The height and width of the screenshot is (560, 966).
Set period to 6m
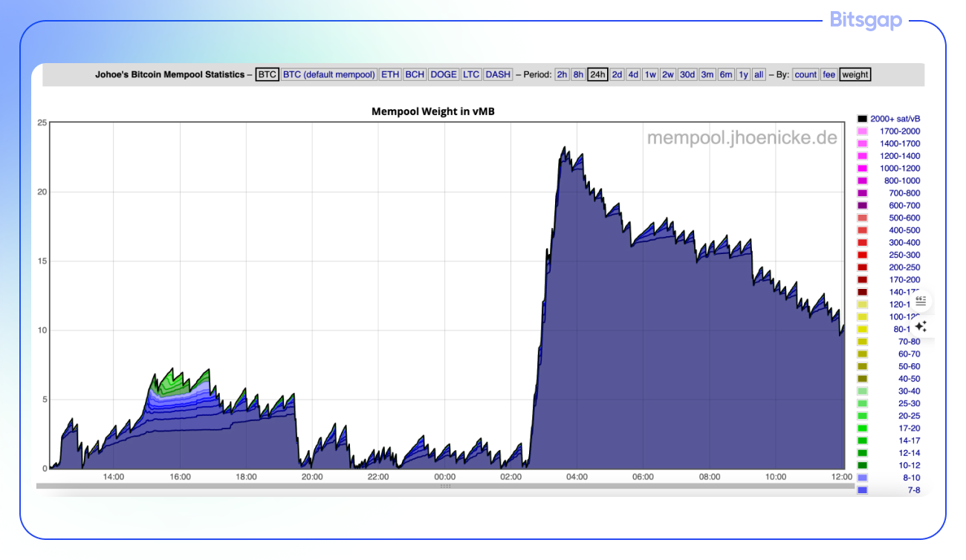pyautogui.click(x=726, y=74)
